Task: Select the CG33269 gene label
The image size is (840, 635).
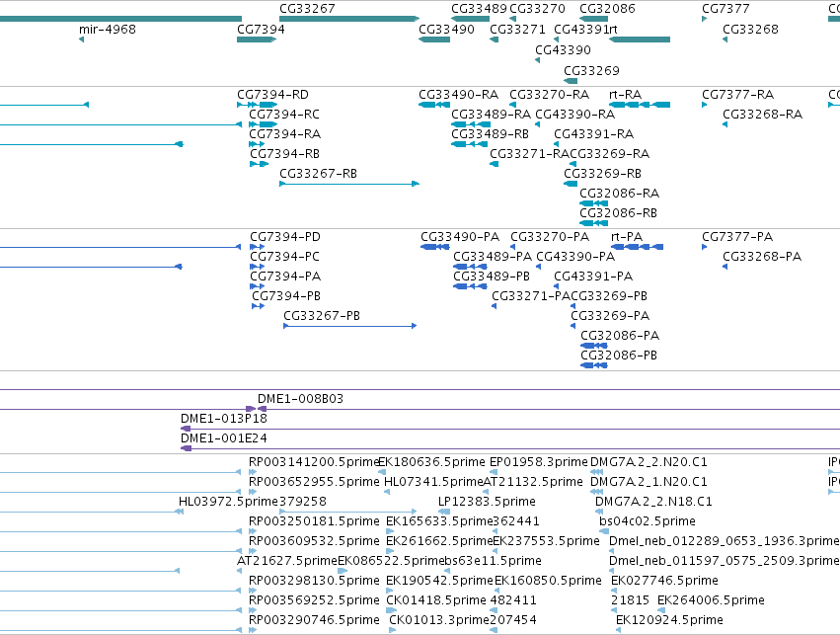Action: click(591, 71)
